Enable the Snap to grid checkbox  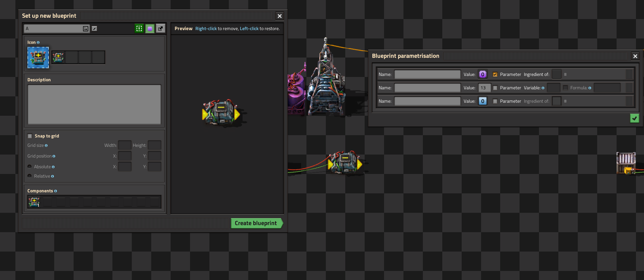[30, 136]
